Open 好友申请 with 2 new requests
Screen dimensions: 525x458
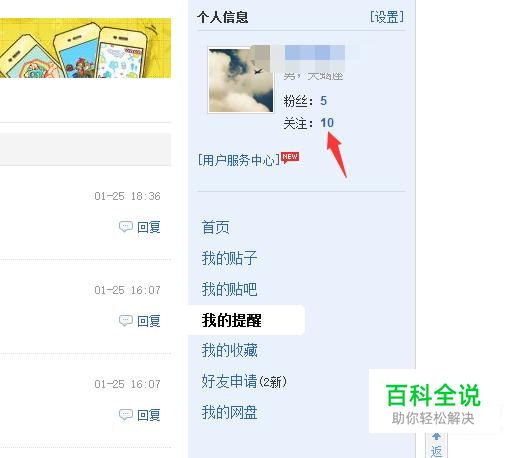tap(244, 381)
